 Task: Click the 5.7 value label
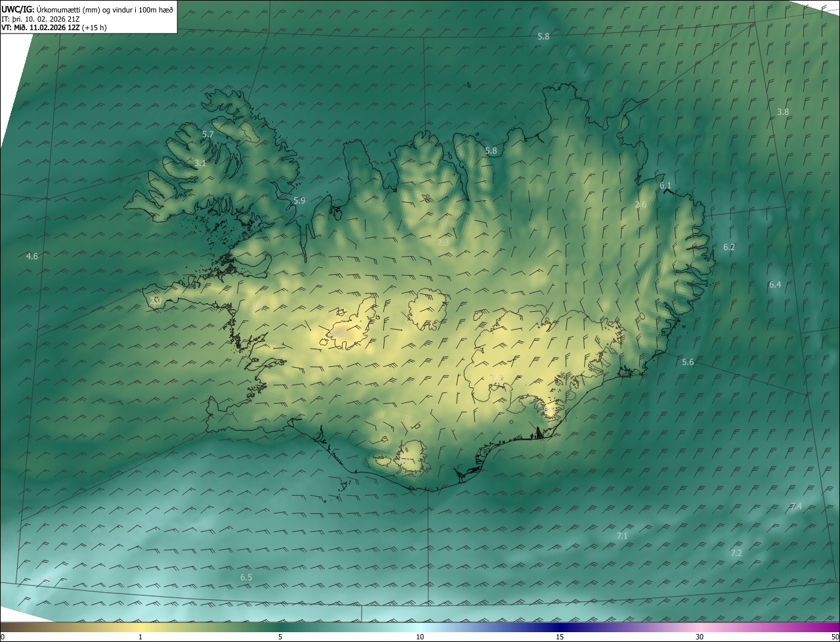(208, 135)
